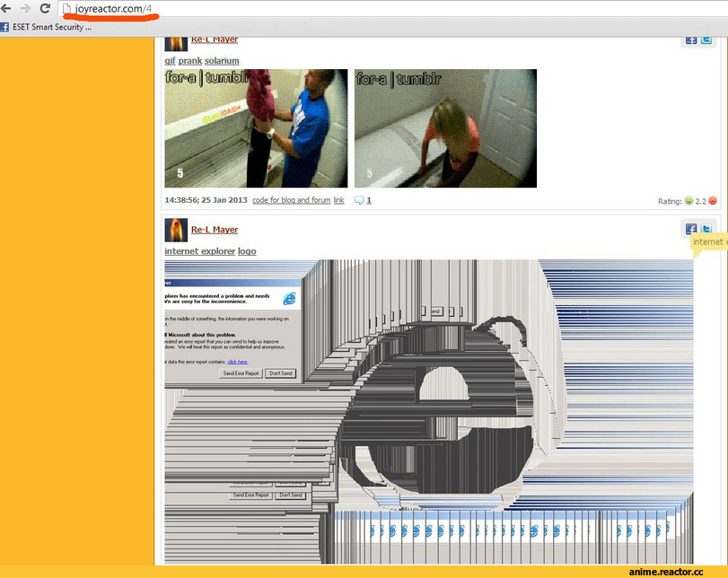The image size is (728, 578).
Task: Open second tumblr gif with blonde woman
Action: (446, 128)
